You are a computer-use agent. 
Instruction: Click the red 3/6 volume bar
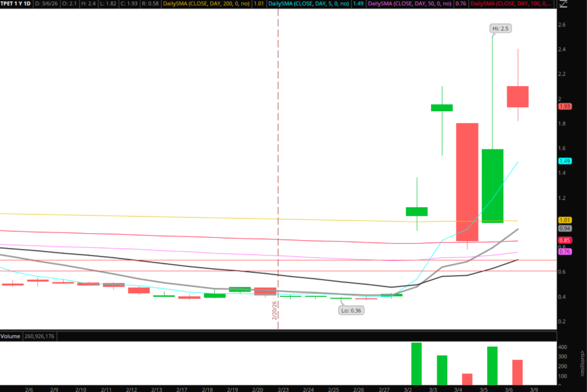[x=517, y=372]
